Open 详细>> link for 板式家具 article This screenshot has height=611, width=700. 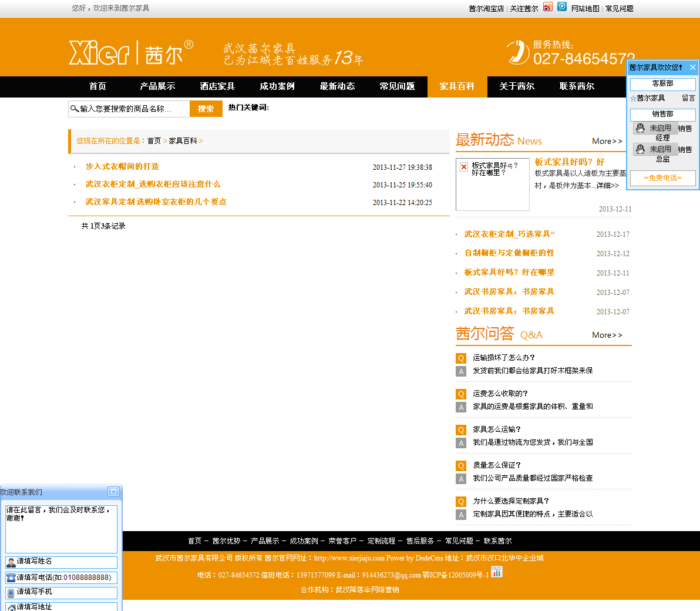607,186
